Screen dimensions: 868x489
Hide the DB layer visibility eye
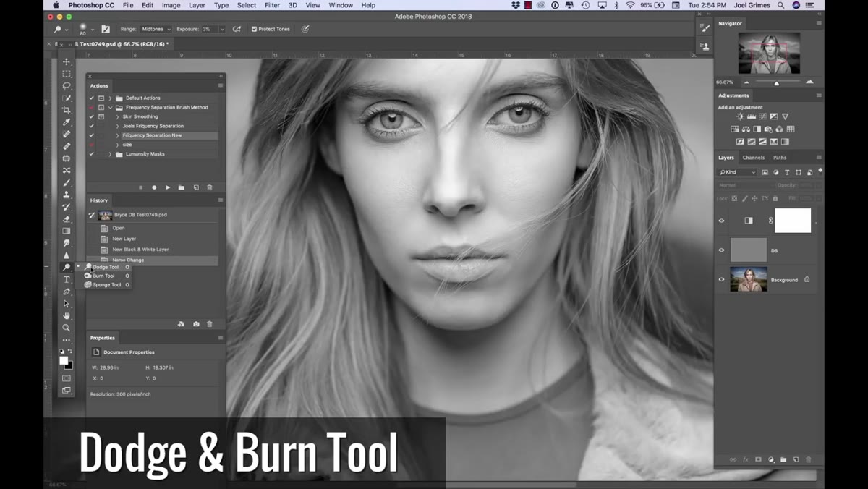[721, 250]
